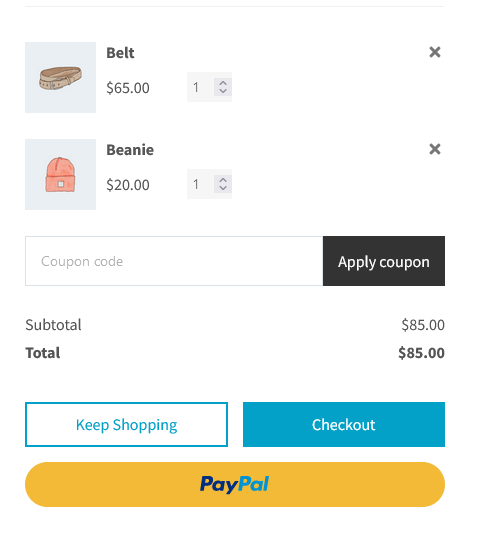
Task: Focus the Coupon code field
Action: (x=174, y=261)
